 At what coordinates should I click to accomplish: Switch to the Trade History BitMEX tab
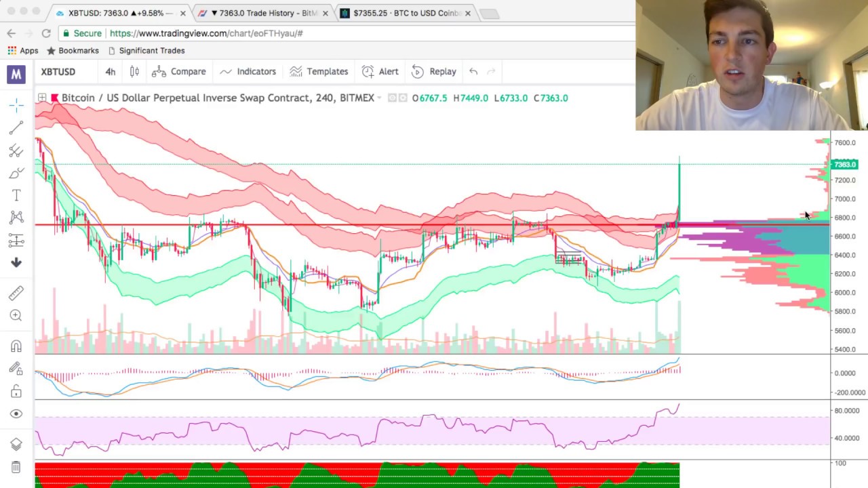point(263,13)
